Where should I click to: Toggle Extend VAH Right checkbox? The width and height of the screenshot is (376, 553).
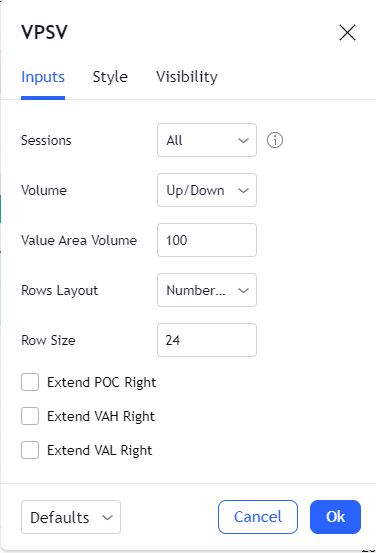click(x=30, y=416)
